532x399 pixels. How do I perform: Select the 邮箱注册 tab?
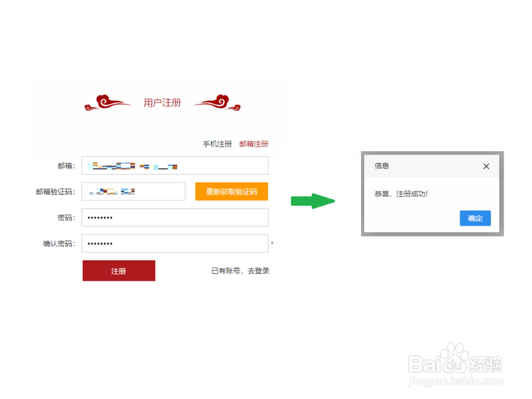click(x=253, y=144)
